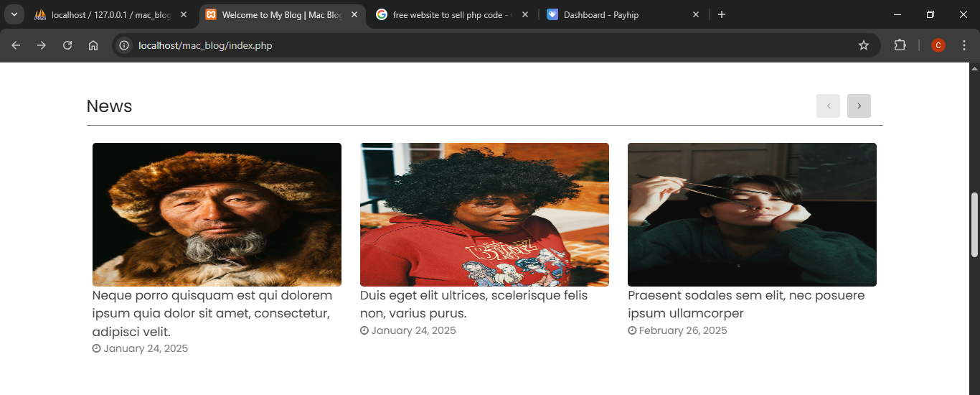Open the elderly man in fur hat image
Screen dimensions: 980x395
217,215
